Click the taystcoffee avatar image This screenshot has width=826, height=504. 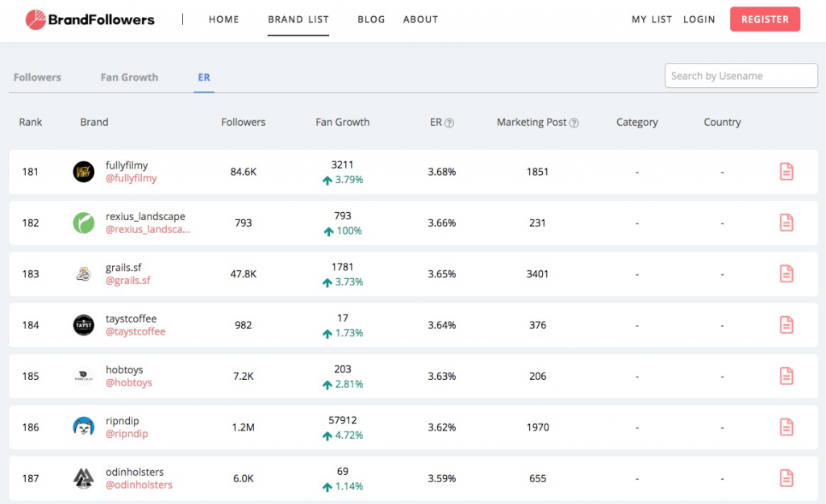(x=83, y=325)
